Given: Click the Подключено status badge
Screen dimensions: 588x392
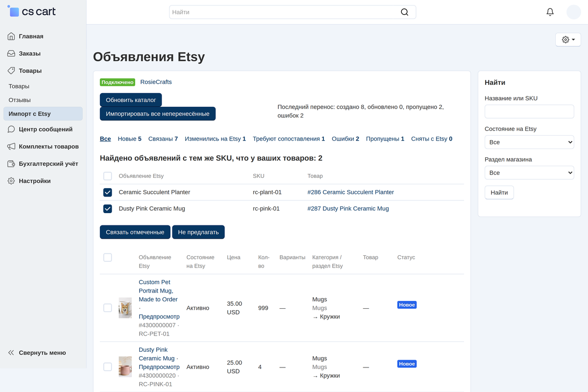Looking at the screenshot, I should 118,82.
